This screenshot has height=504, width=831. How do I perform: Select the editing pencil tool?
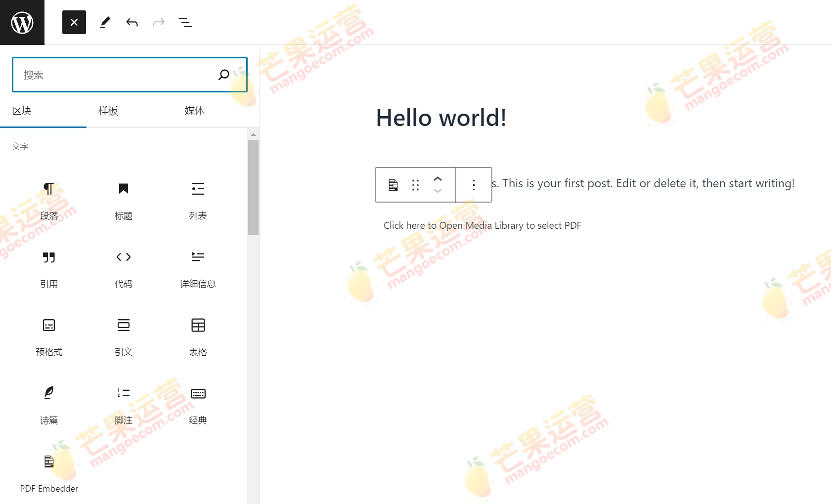point(104,22)
